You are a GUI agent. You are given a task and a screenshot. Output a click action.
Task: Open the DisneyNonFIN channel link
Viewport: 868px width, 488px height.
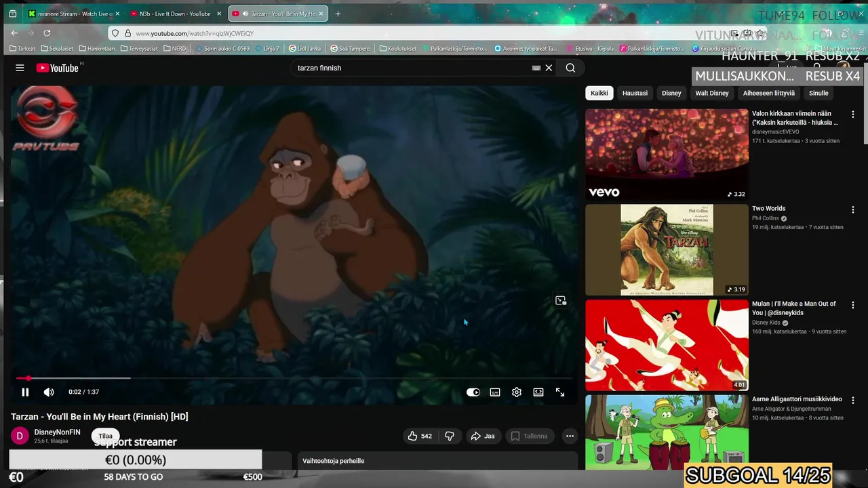(57, 432)
